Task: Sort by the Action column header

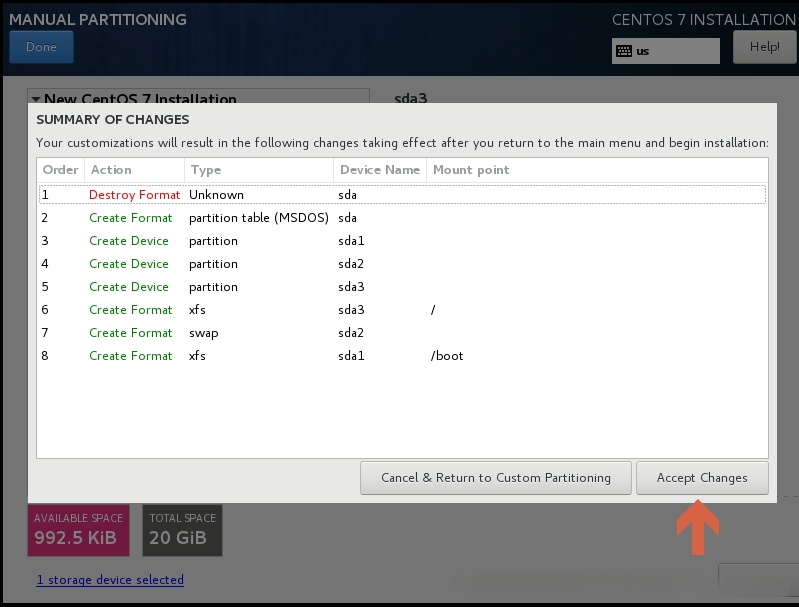Action: (134, 170)
